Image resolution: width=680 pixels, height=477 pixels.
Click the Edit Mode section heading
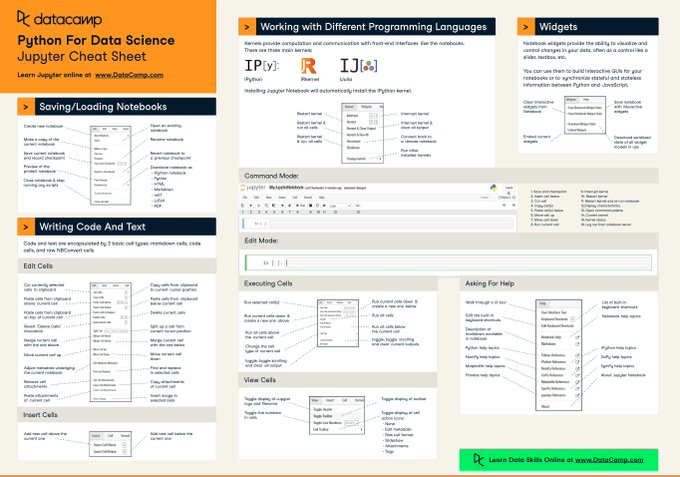(x=262, y=240)
